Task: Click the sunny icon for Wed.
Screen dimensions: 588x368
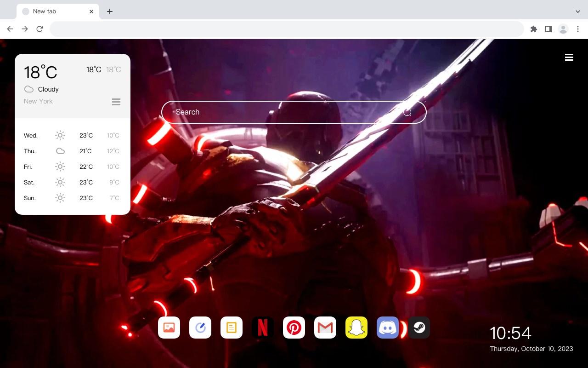Action: pyautogui.click(x=60, y=135)
